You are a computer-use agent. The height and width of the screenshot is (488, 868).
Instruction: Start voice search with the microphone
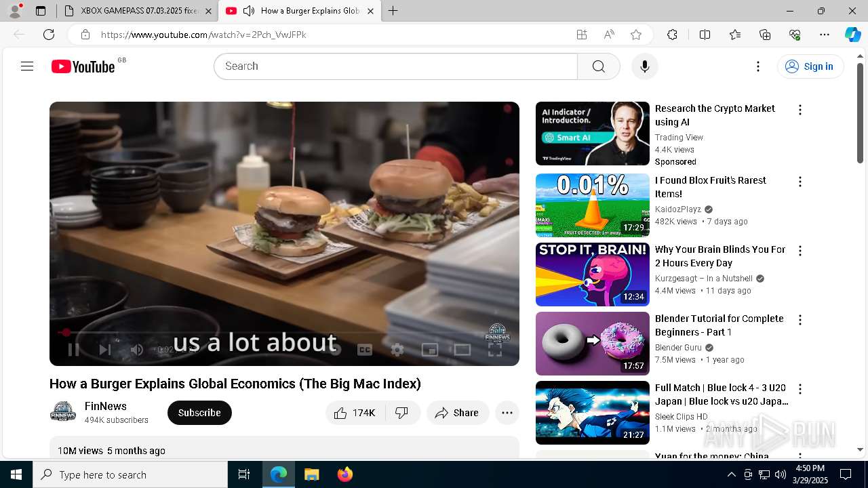click(x=645, y=66)
